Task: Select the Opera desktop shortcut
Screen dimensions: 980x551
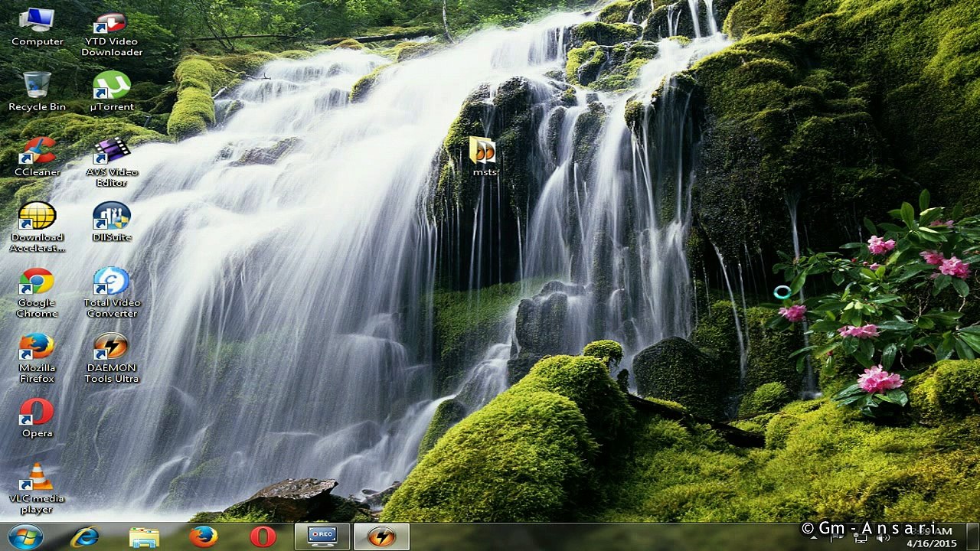Action: point(37,418)
